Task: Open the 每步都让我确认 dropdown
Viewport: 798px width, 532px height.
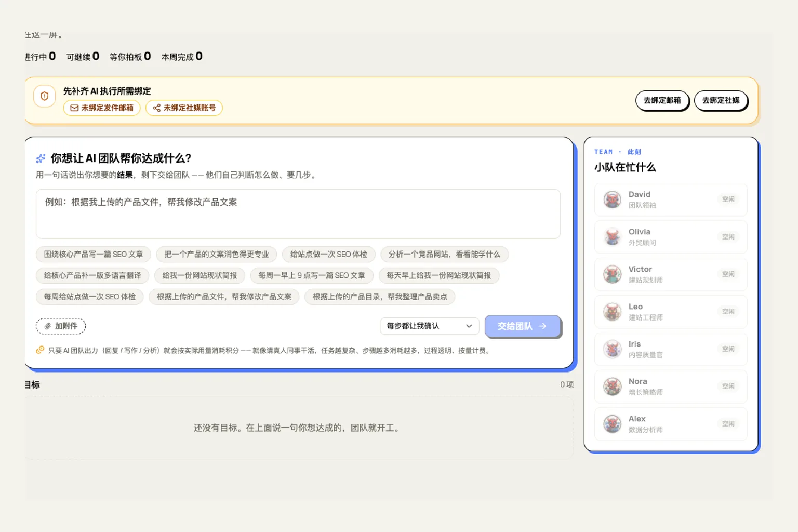Action: coord(429,326)
